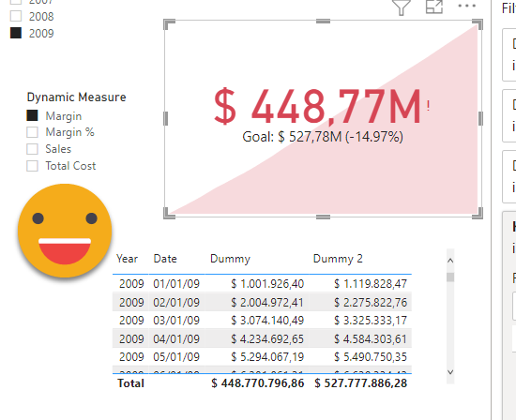Open the visual's filter funnel icon
This screenshot has width=516, height=420.
pos(402,7)
